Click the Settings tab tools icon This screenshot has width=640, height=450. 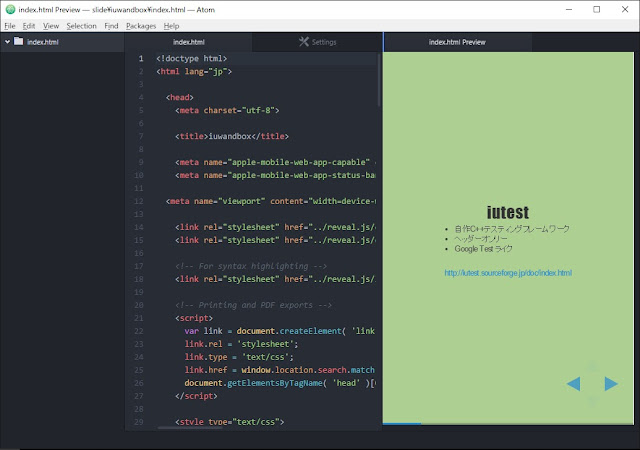click(304, 42)
